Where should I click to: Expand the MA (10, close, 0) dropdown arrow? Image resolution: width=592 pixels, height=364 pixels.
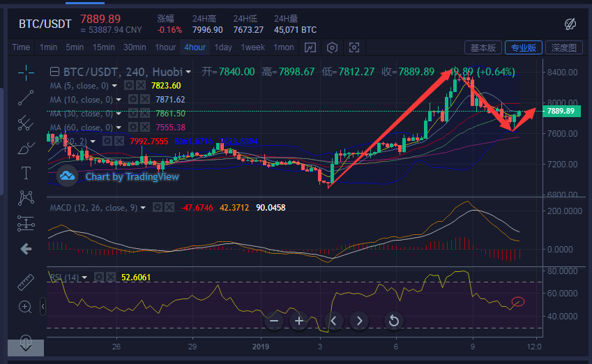tap(119, 100)
